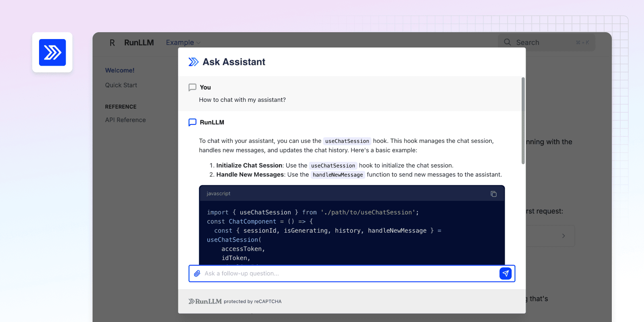Click the handleNewMessage inline code
Image resolution: width=644 pixels, height=322 pixels.
[x=338, y=175]
